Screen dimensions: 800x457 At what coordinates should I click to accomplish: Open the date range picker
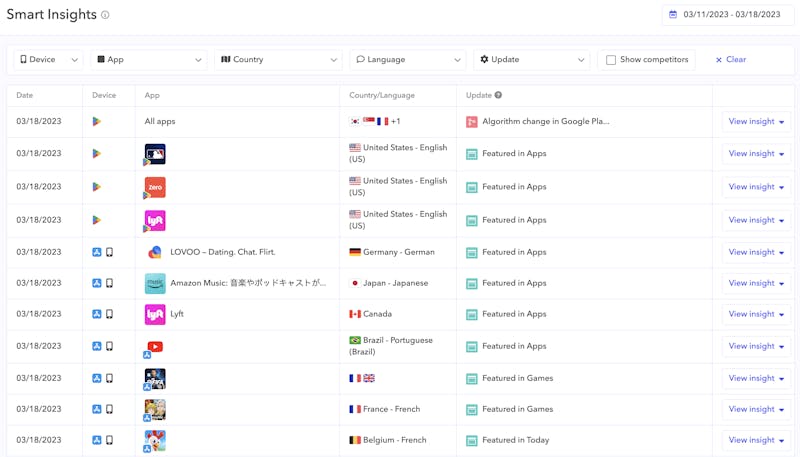point(725,15)
